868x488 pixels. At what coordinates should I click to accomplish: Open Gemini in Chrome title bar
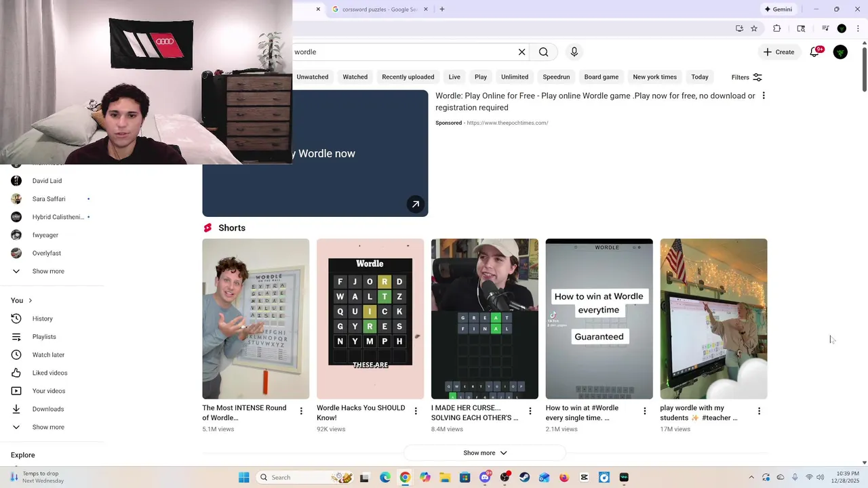778,9
